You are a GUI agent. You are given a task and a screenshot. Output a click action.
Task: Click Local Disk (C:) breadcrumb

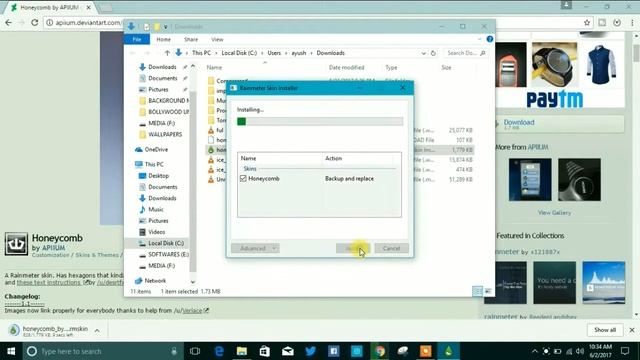click(239, 53)
